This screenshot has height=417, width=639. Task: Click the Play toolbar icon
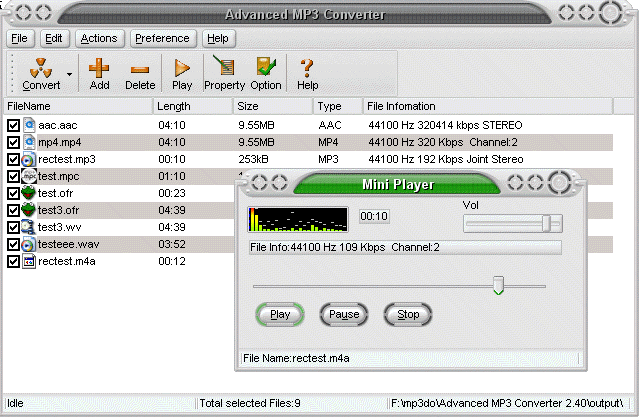(x=182, y=68)
